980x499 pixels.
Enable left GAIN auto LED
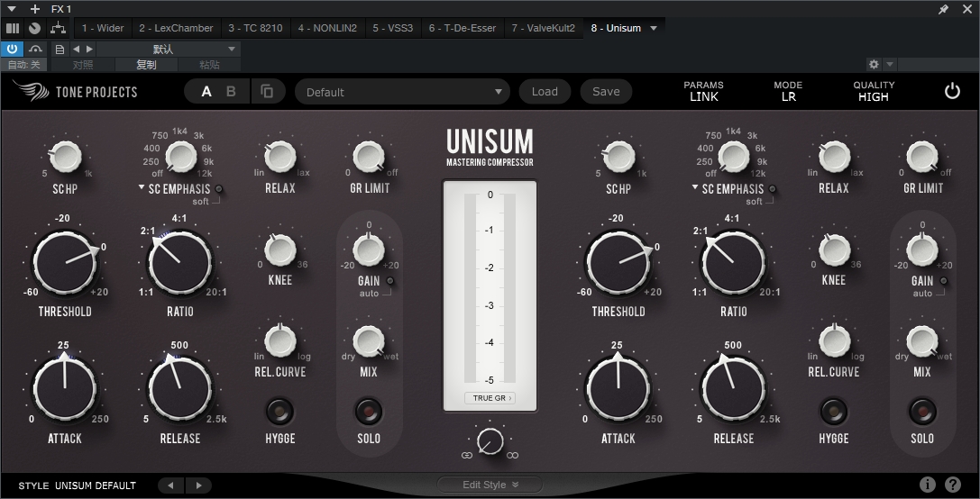click(x=390, y=281)
